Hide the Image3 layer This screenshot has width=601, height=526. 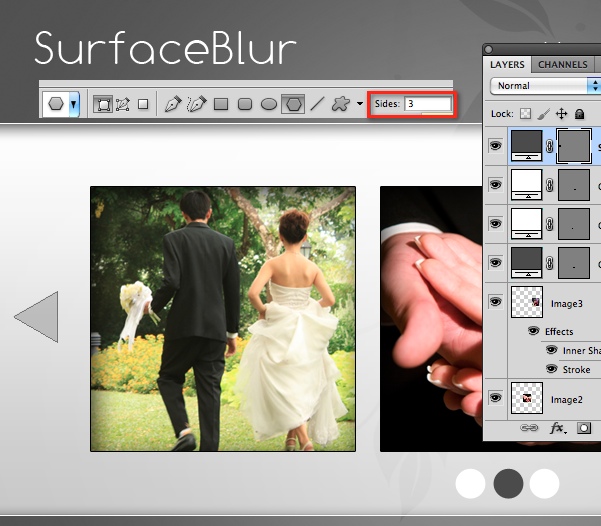point(495,302)
